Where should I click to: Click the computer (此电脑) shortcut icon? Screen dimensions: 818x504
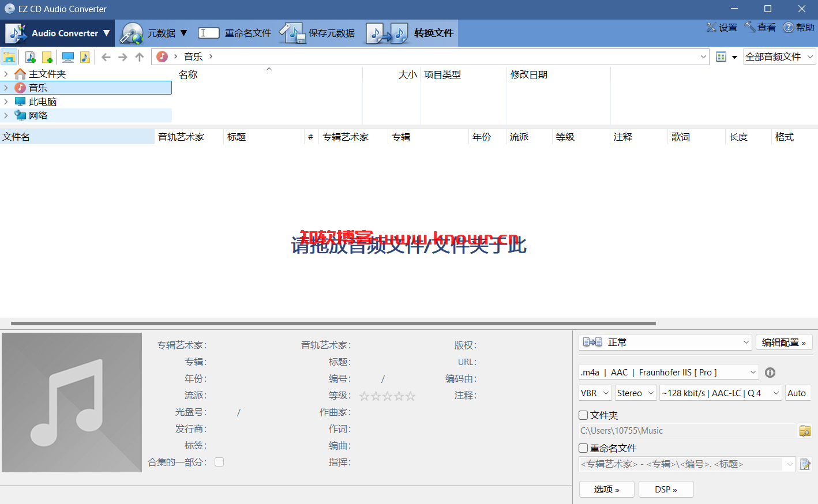tap(68, 57)
